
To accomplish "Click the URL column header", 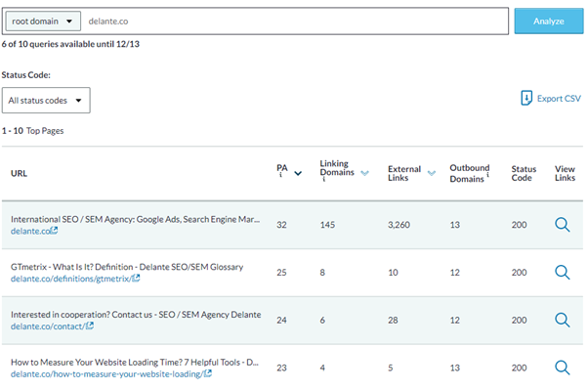I will [x=19, y=173].
